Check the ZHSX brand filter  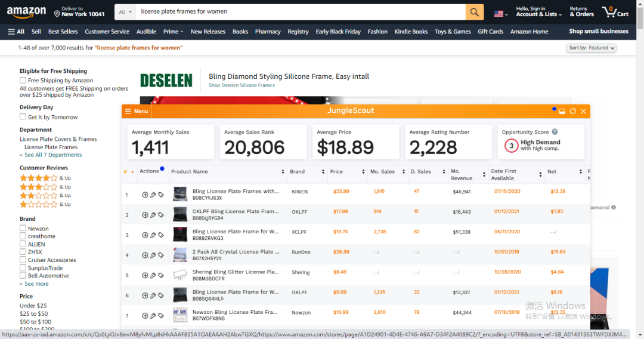pyautogui.click(x=23, y=251)
